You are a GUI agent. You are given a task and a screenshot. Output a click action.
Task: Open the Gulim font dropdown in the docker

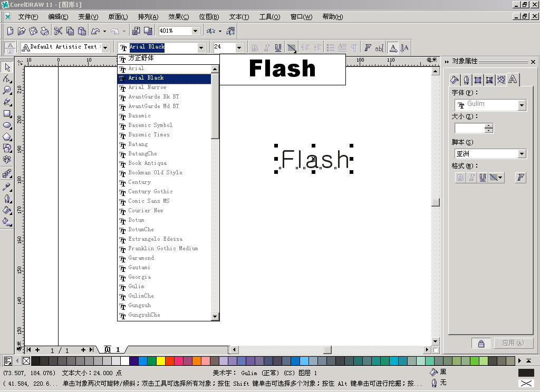tap(522, 105)
